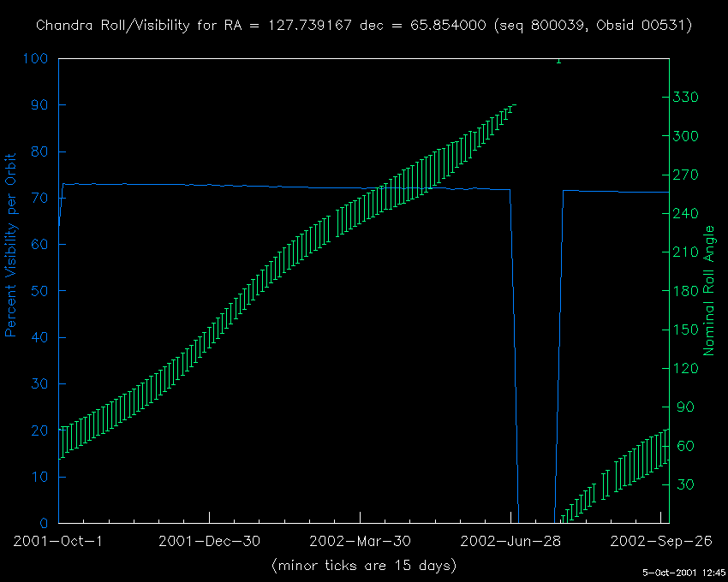This screenshot has width=728, height=582.
Task: Click the 90 tick on the roll angle axis
Action: click(x=684, y=407)
